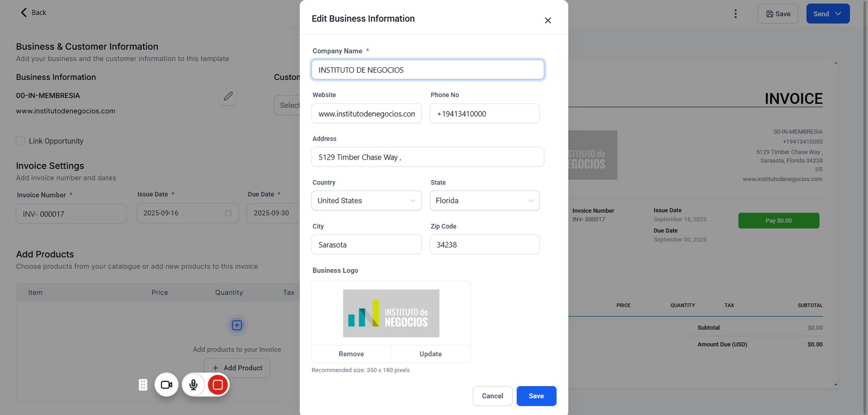
Task: Click the plus icon to add products
Action: [237, 325]
